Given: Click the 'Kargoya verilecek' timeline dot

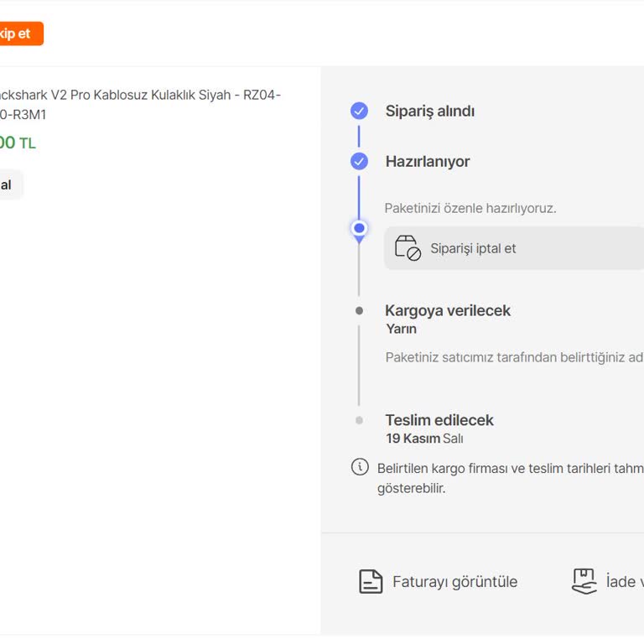Looking at the screenshot, I should point(359,310).
